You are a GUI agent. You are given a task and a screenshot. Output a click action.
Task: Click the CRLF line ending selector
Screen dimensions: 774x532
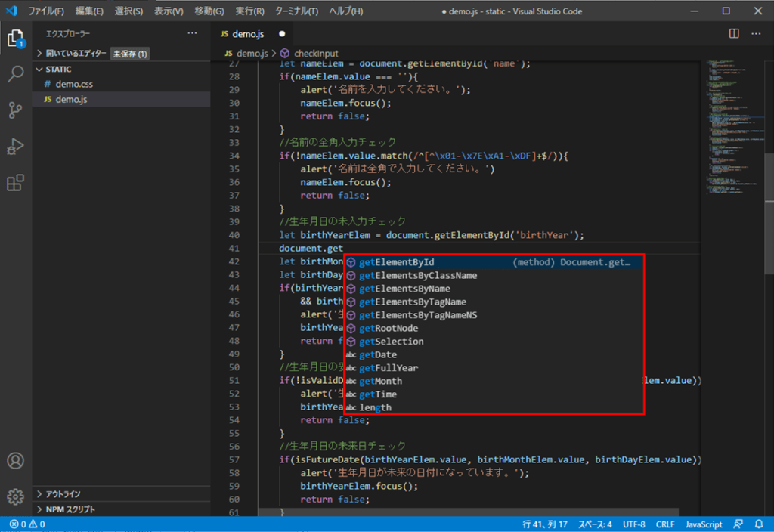tap(665, 524)
